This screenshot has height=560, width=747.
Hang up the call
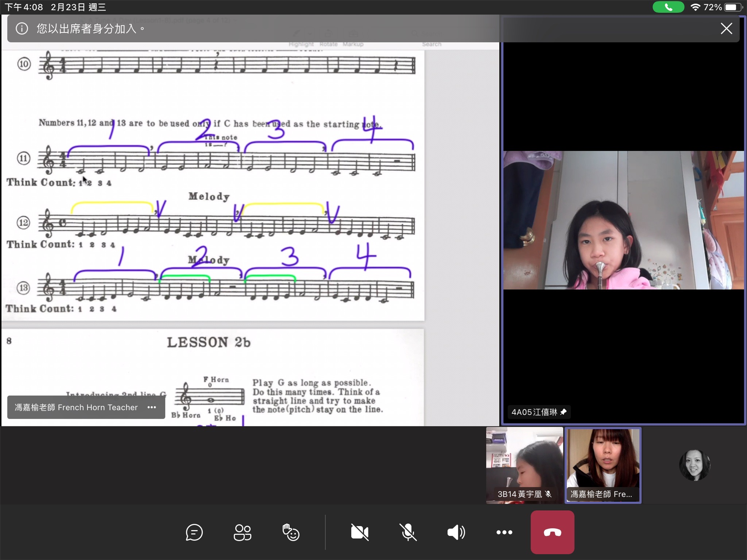coord(552,532)
